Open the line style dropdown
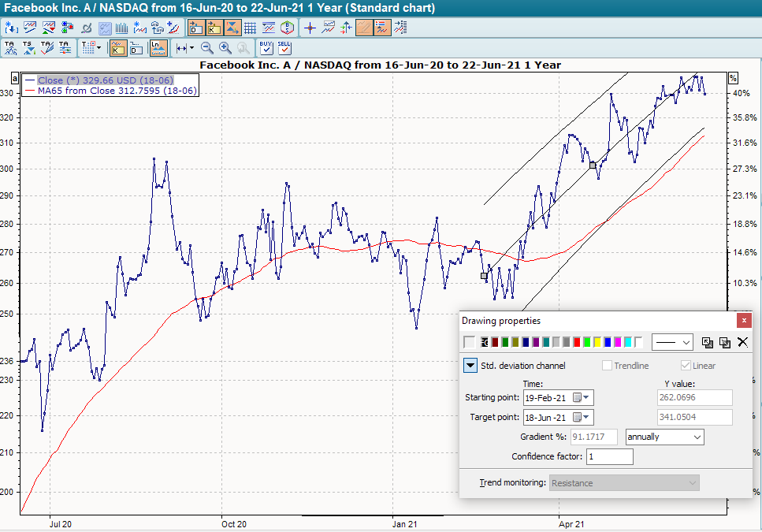Image resolution: width=762 pixels, height=532 pixels. [x=672, y=342]
